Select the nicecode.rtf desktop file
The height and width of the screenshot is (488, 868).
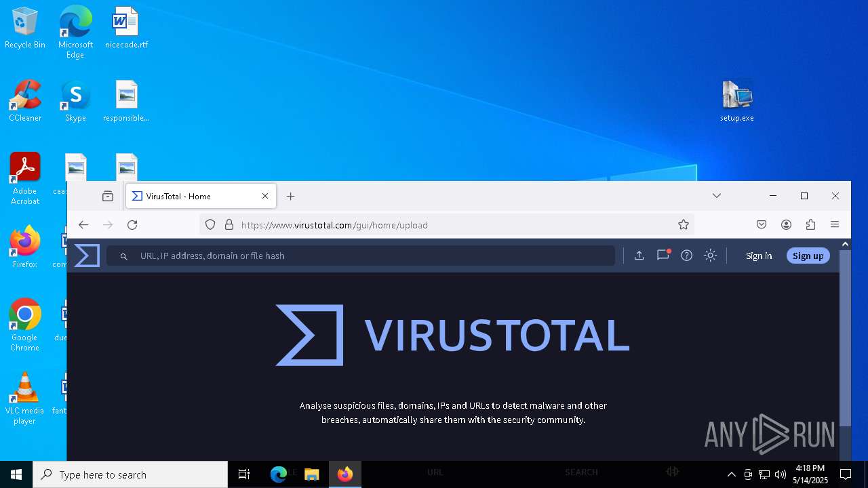[126, 28]
